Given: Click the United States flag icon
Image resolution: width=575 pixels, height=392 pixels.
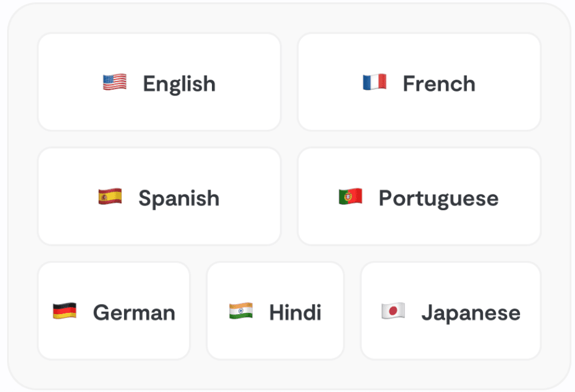Looking at the screenshot, I should (x=115, y=82).
